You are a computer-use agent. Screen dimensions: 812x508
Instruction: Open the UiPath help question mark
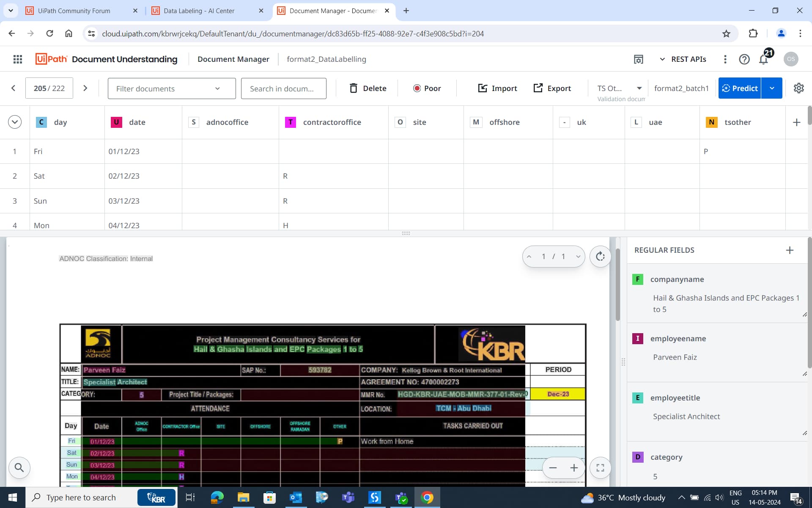pyautogui.click(x=744, y=59)
